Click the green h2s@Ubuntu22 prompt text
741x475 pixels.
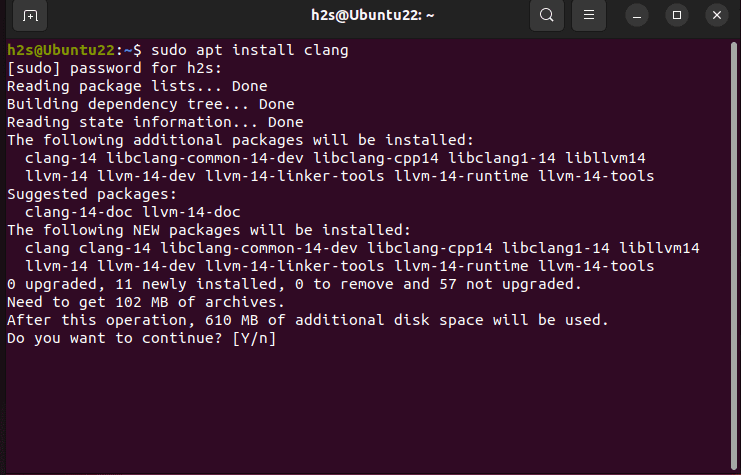[x=61, y=50]
